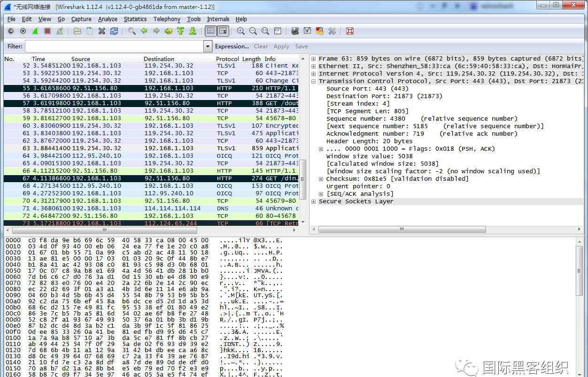This screenshot has height=377, width=588.
Task: Open the Analyze menu
Action: [108, 19]
